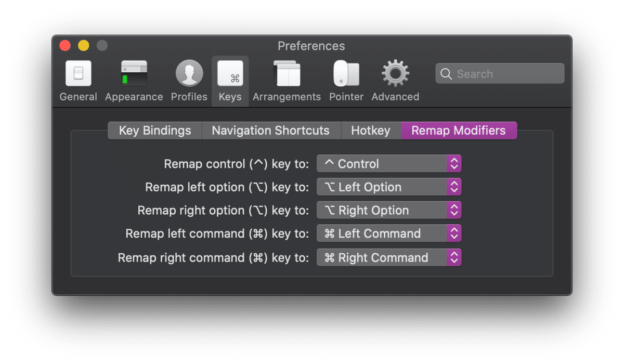Click the magnifying glass search icon
624x364 pixels.
pyautogui.click(x=446, y=74)
